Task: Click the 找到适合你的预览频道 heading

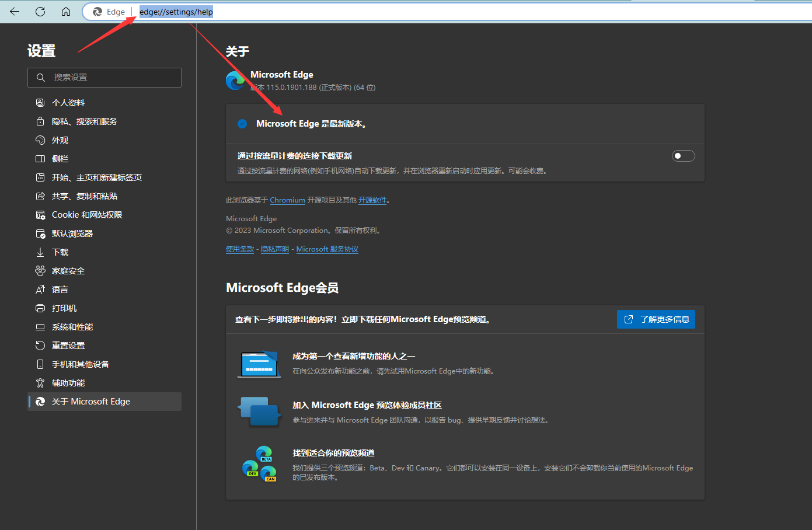Action: click(333, 453)
